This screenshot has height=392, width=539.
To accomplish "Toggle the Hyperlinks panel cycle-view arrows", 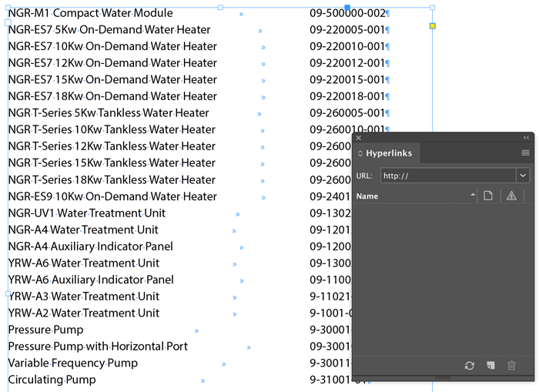I will tap(360, 153).
